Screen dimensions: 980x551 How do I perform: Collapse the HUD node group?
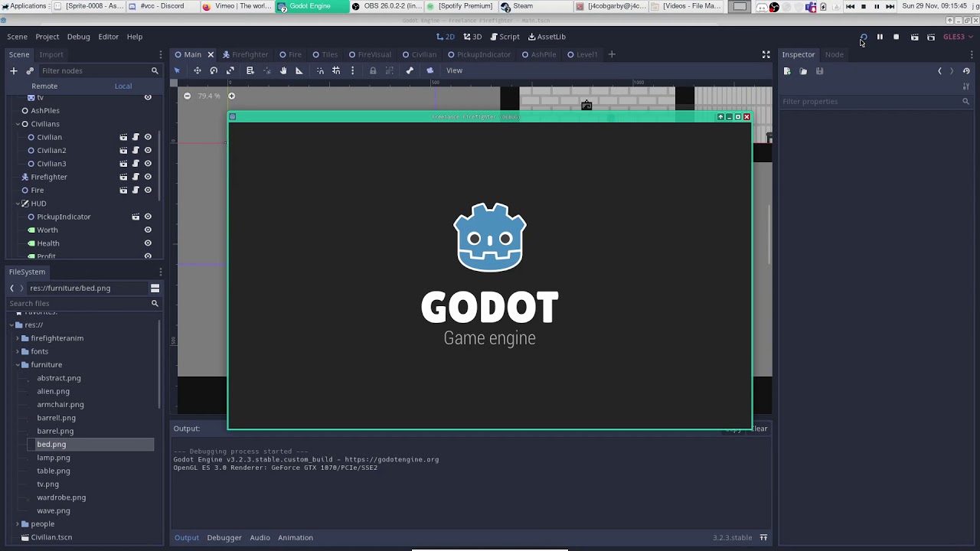coord(17,204)
